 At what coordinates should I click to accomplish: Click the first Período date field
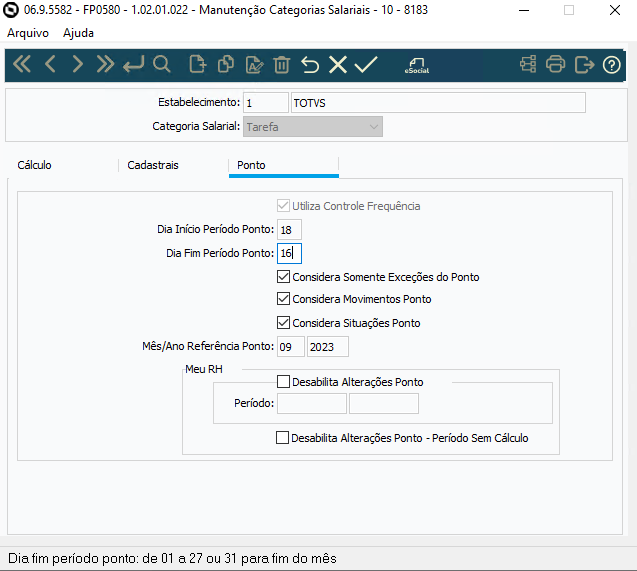point(312,404)
